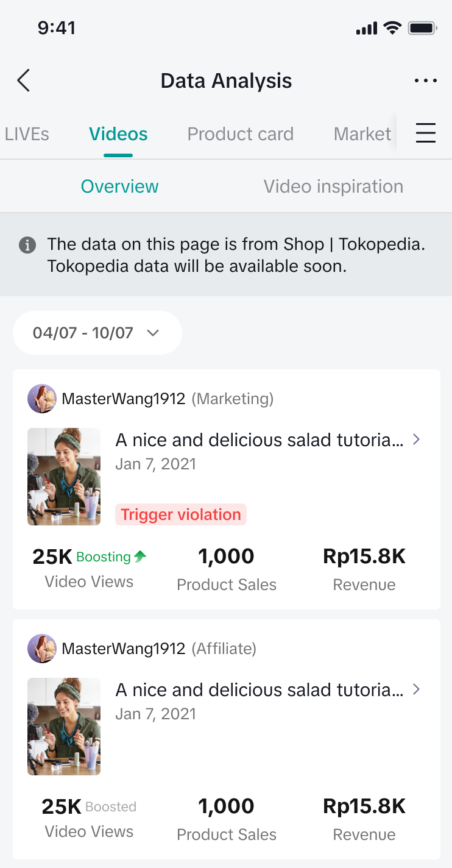
Task: Tap MasterWang1912 avatar on Affiliate card
Action: [x=41, y=649]
